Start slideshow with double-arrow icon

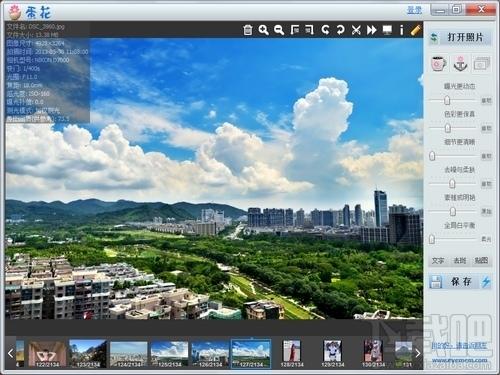(371, 30)
